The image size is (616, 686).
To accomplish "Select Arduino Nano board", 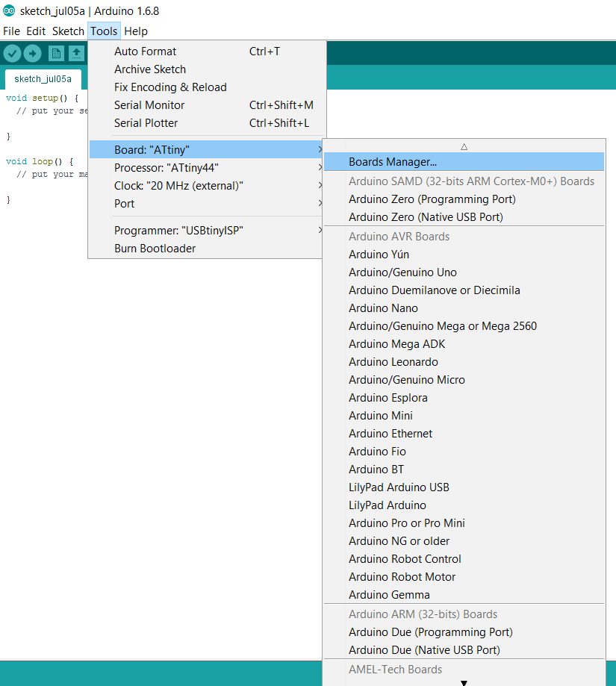I will click(x=464, y=308).
